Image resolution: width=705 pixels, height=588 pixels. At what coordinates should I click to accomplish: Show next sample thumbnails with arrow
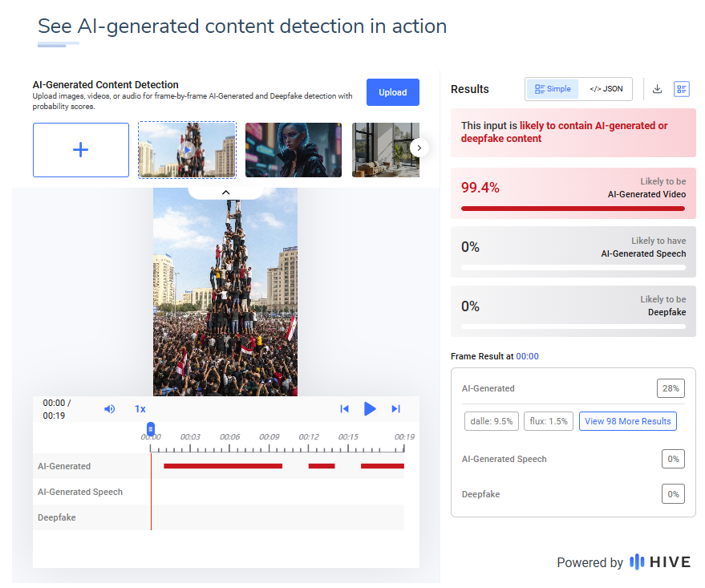pos(419,148)
